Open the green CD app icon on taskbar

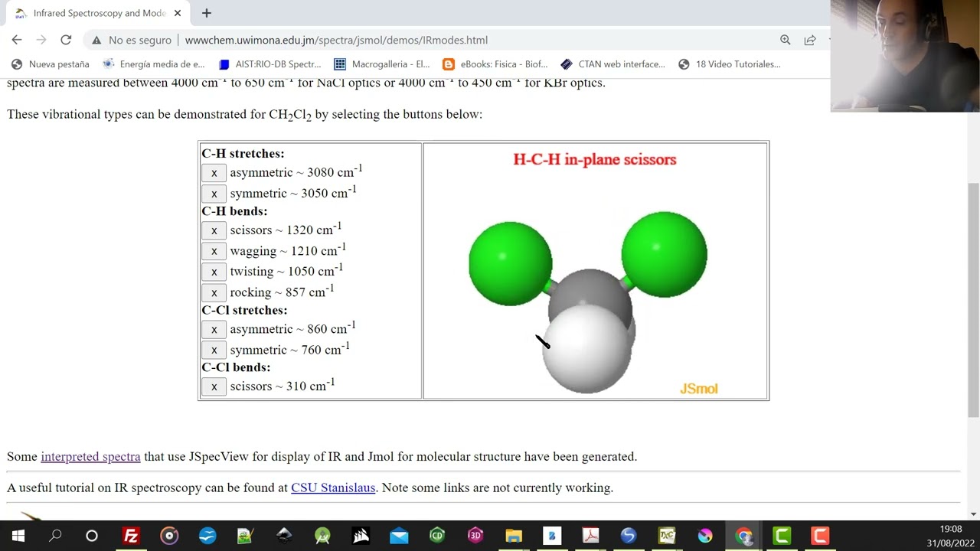(437, 536)
